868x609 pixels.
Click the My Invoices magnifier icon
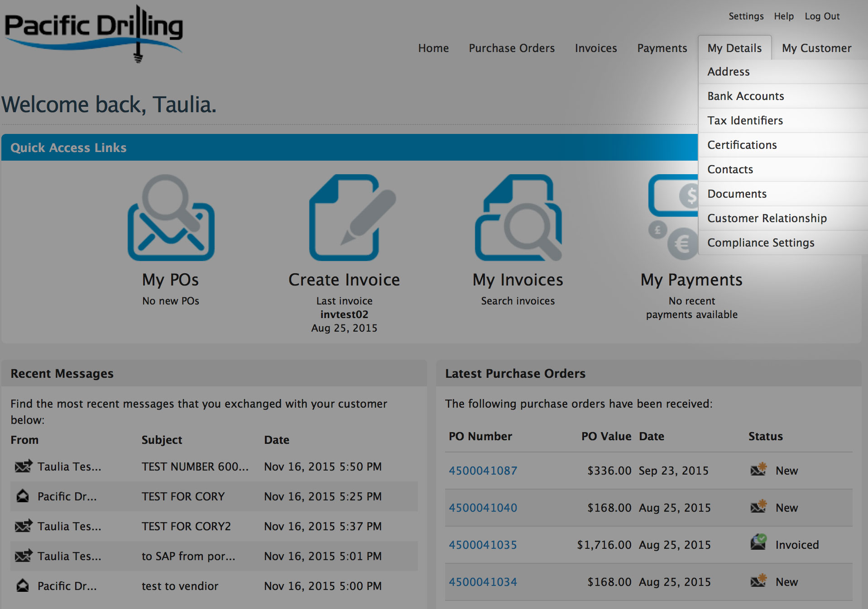tap(518, 217)
